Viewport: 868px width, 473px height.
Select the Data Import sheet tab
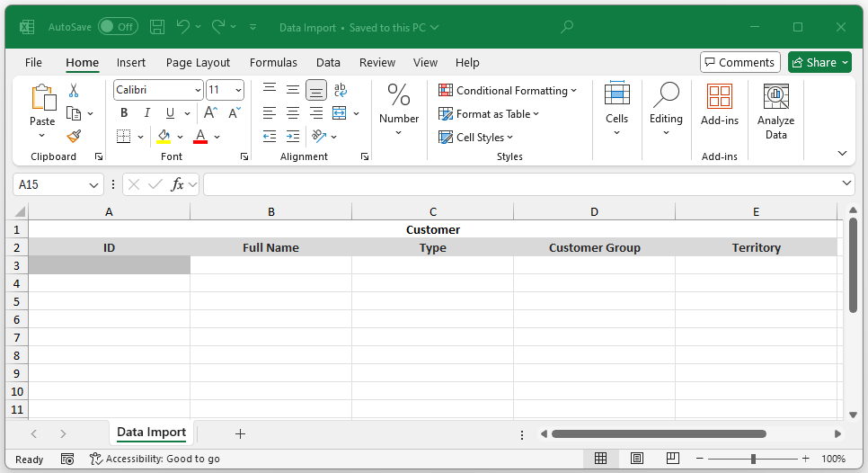[x=151, y=433]
